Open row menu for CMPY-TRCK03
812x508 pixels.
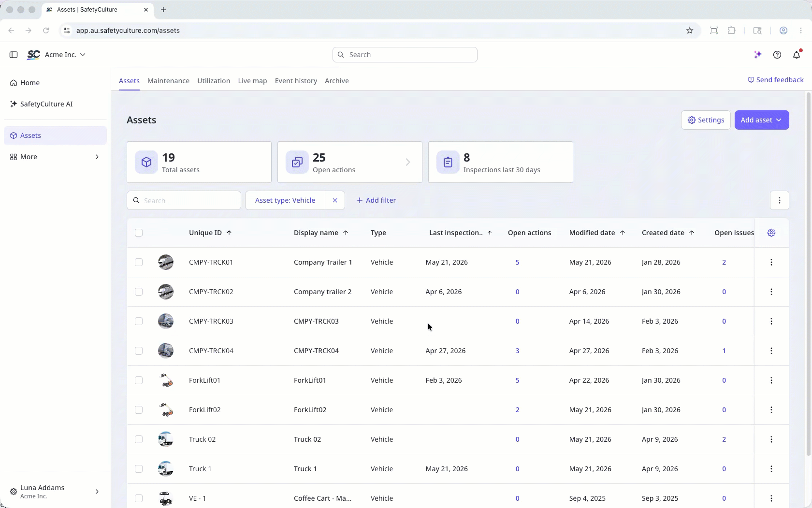[x=771, y=321]
